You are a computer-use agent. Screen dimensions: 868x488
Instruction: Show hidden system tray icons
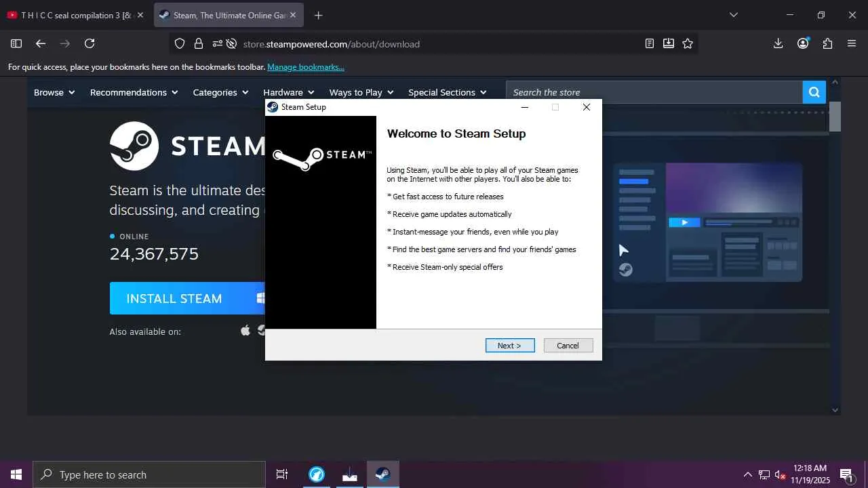pyautogui.click(x=747, y=474)
